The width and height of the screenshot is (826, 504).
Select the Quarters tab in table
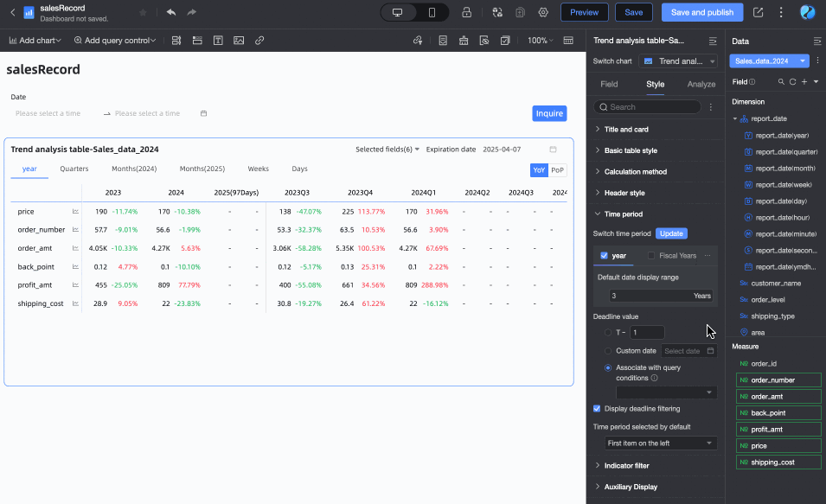(x=74, y=169)
